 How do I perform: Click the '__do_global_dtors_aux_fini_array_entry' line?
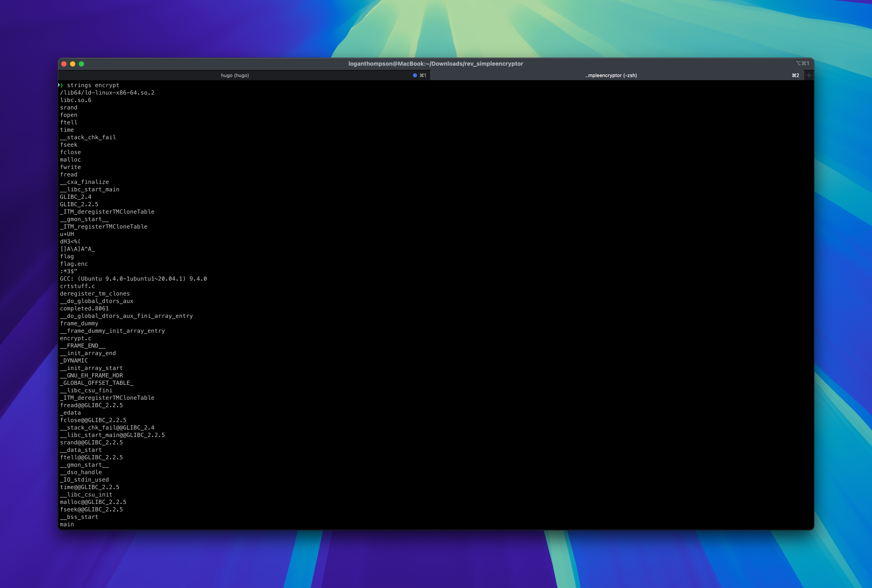pos(127,316)
